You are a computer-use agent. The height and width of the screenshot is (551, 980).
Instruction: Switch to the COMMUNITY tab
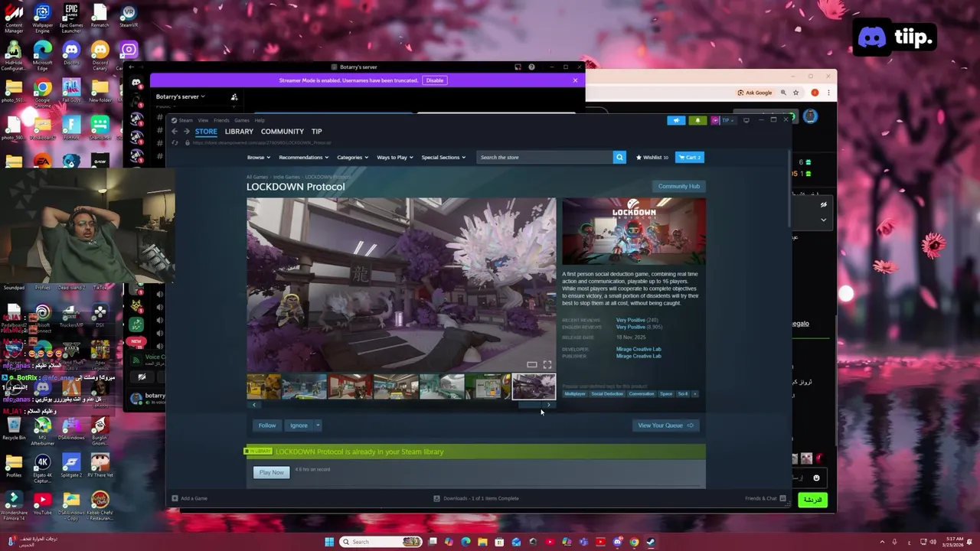click(283, 132)
